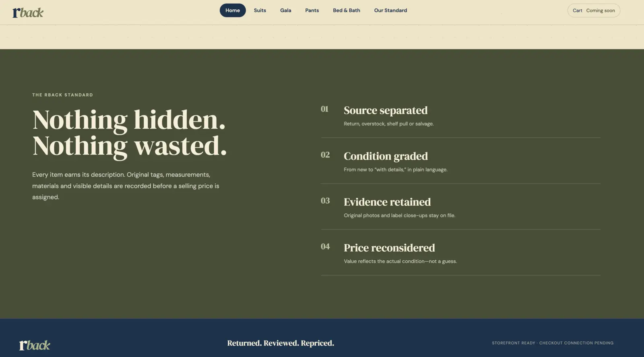Viewport: 644px width, 357px height.
Task: Click the step number 01
Action: point(324,109)
